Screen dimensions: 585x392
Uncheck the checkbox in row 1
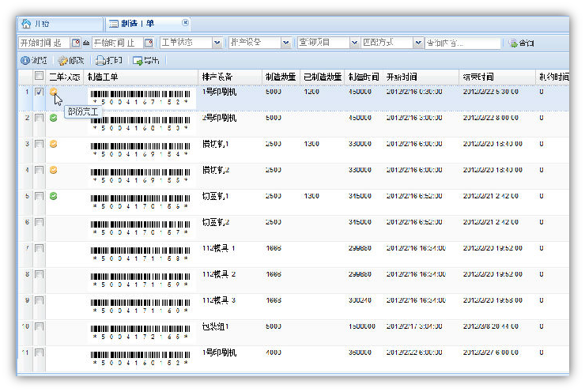click(x=39, y=92)
